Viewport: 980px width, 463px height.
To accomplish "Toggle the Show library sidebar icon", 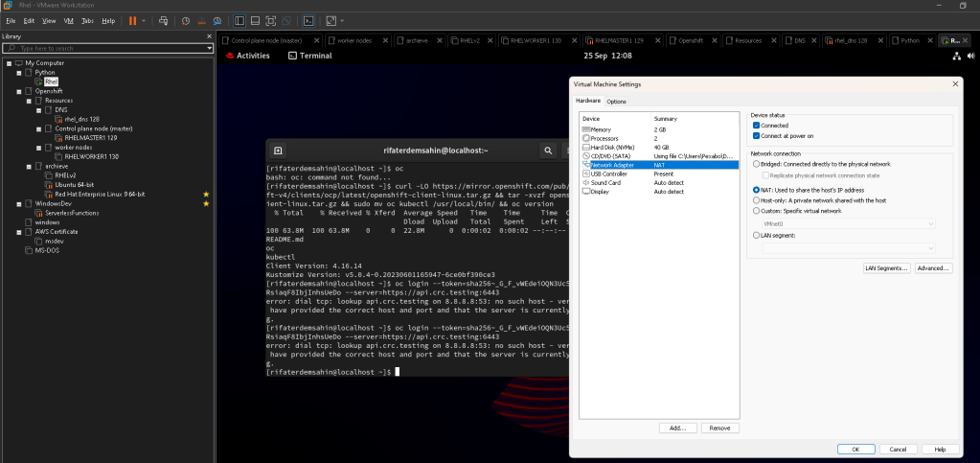I will click(x=239, y=21).
